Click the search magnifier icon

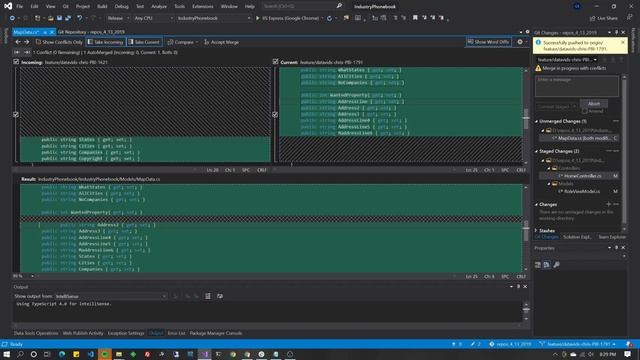coord(339,6)
